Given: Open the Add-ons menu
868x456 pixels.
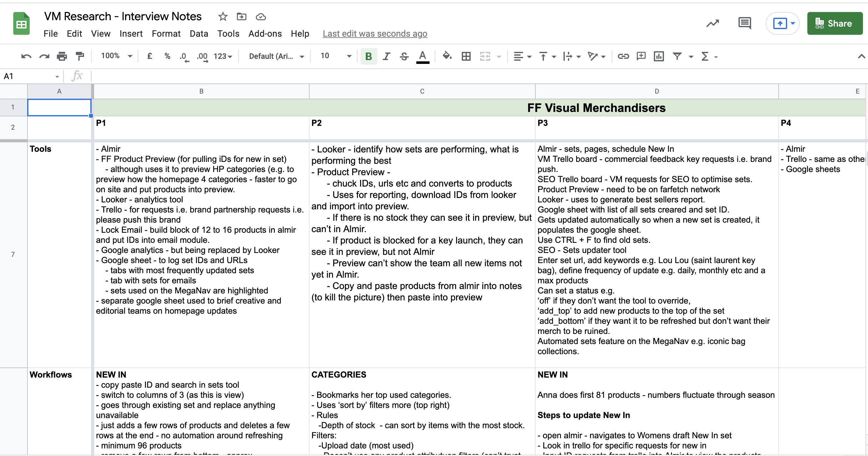Looking at the screenshot, I should pos(265,34).
